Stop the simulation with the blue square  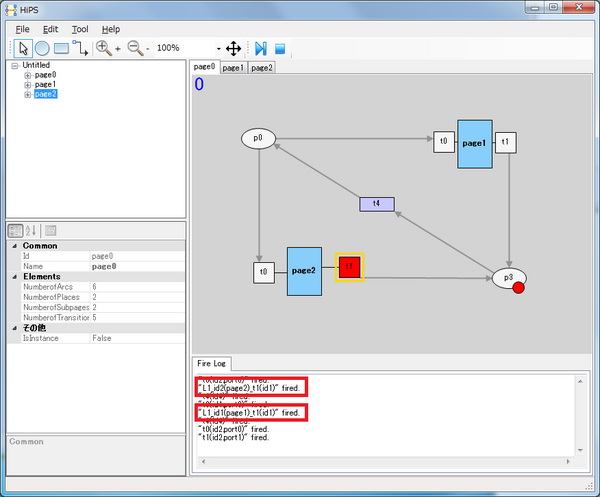(280, 49)
